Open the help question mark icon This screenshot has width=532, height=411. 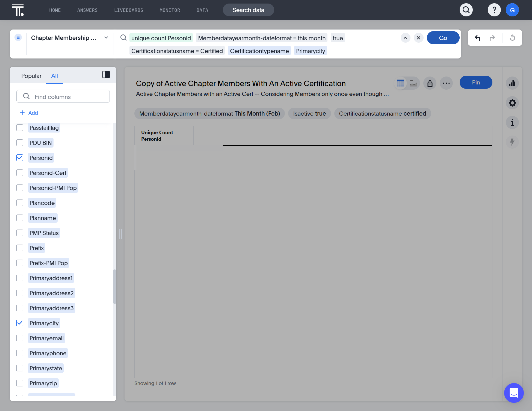click(x=494, y=10)
